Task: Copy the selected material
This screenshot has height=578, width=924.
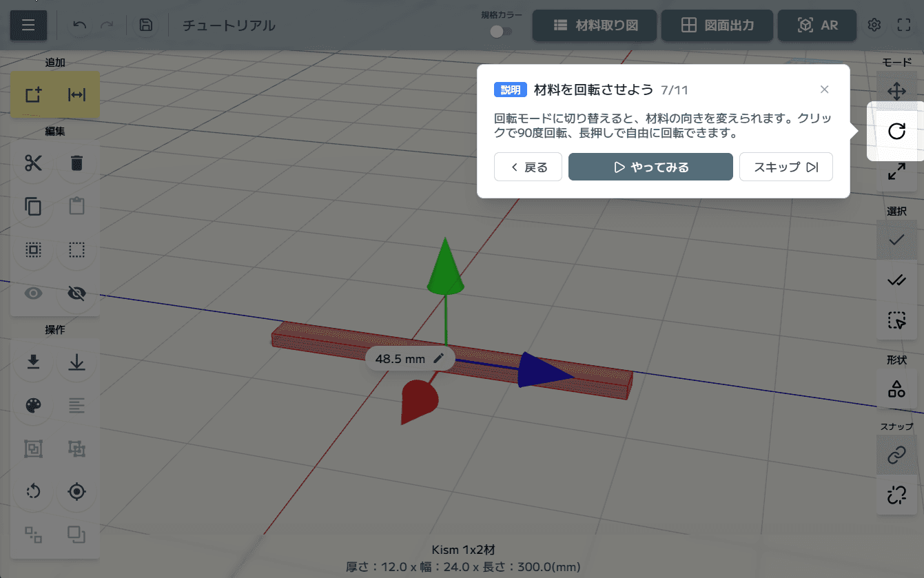Action: coord(32,205)
